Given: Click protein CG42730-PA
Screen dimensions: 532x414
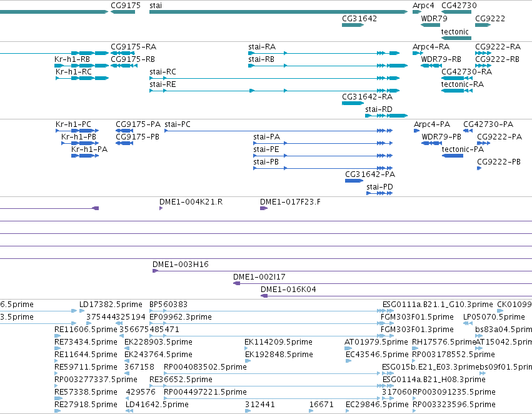Looking at the screenshot, I should 468,131.
